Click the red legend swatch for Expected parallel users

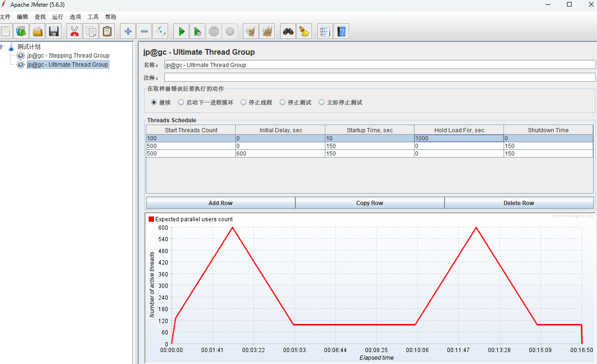coord(152,219)
